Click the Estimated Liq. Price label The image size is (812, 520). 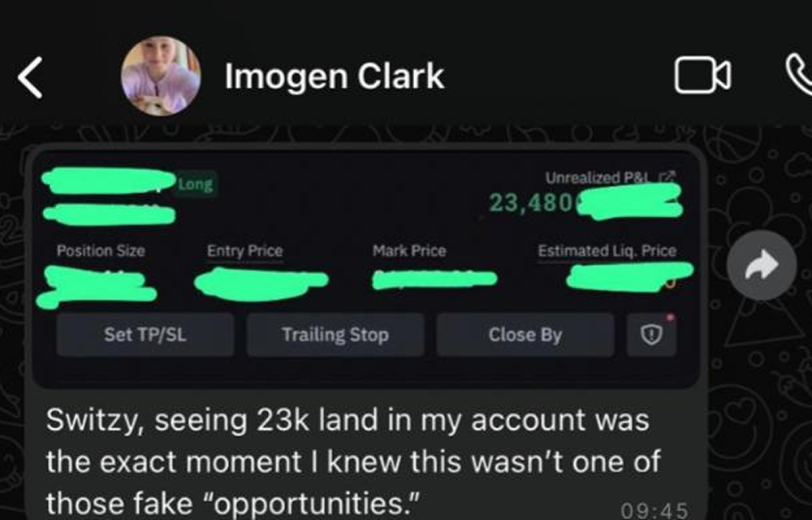pos(607,251)
